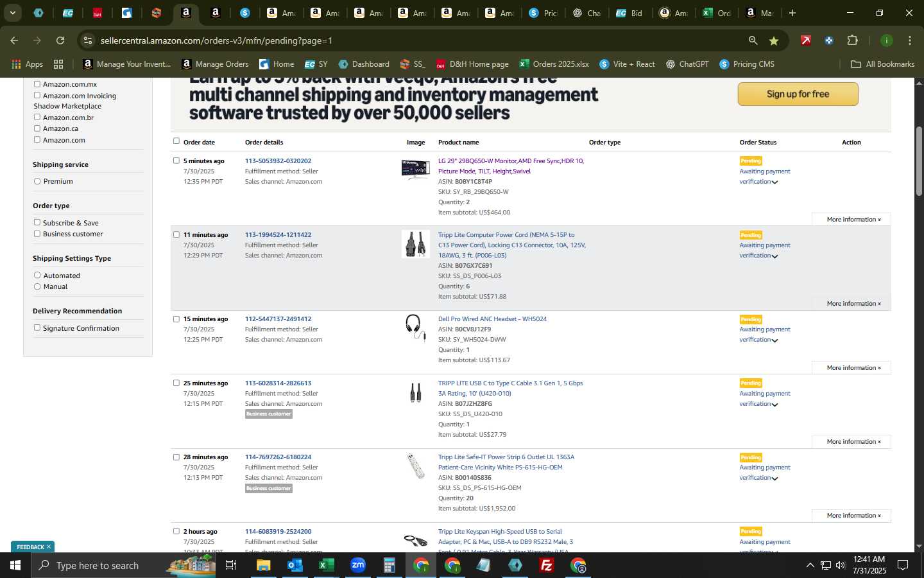Open a new browser tab
Viewport: 924px width, 578px height.
coord(792,13)
